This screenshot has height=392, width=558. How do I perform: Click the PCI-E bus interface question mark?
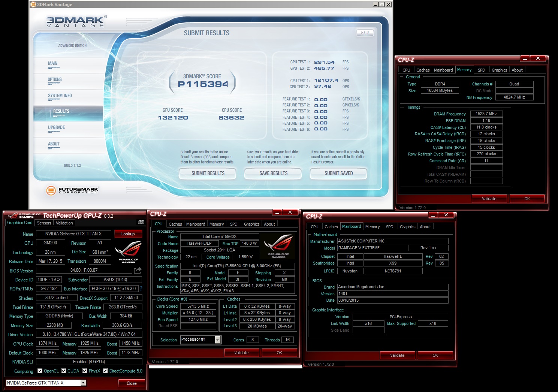point(141,289)
